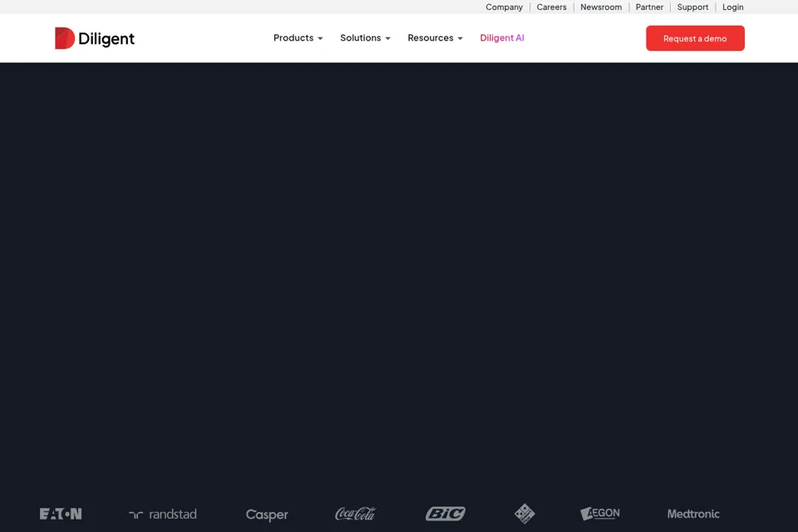Open the Products dropdown menu
Screen dimensions: 798x532
(298, 38)
